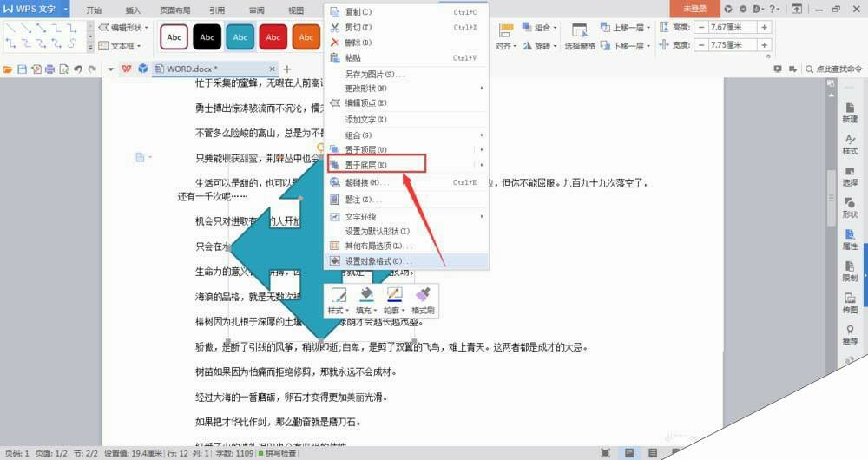868x460 pixels.
Task: Apply the black Abc shape style
Action: pos(207,37)
